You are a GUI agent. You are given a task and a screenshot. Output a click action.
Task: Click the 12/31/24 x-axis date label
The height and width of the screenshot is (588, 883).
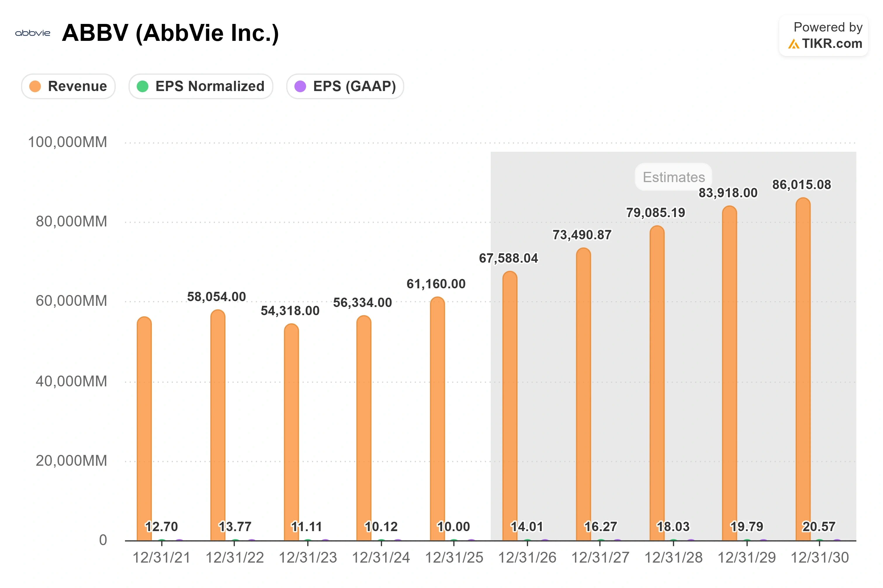click(381, 558)
